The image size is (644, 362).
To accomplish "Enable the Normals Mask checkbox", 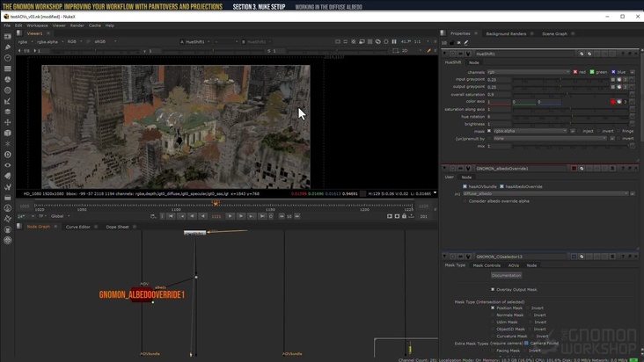I will (493, 315).
